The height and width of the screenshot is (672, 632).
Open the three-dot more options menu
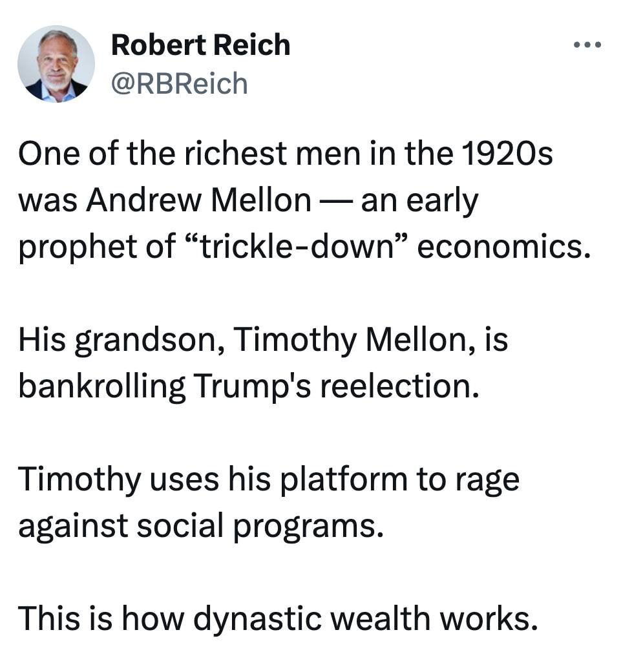click(588, 45)
